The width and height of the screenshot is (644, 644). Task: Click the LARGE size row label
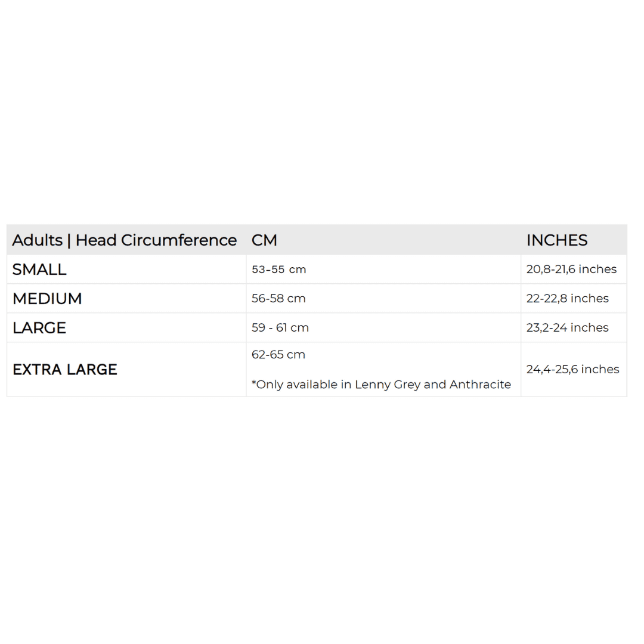[x=39, y=328]
